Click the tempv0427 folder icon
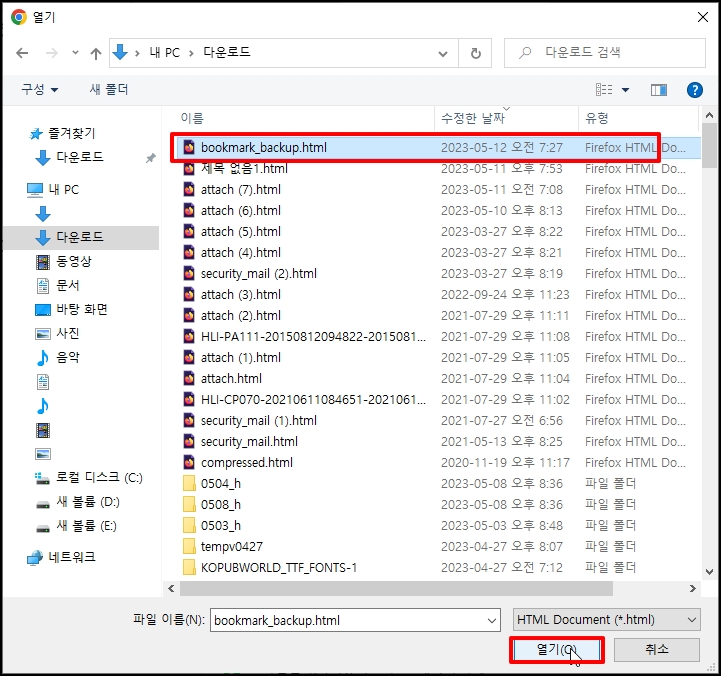721x676 pixels. pyautogui.click(x=189, y=547)
